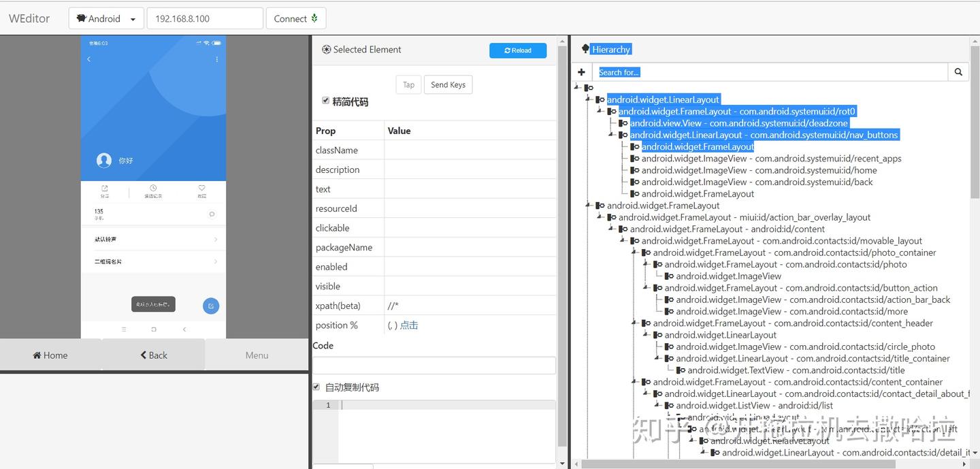The height and width of the screenshot is (469, 980).
Task: Click the Send Keys button
Action: click(x=448, y=84)
